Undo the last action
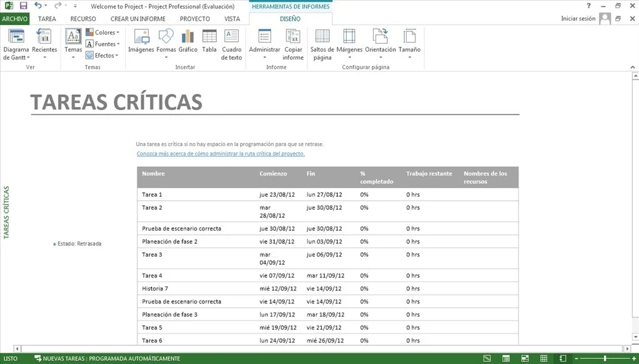This screenshot has width=639, height=364. point(38,6)
